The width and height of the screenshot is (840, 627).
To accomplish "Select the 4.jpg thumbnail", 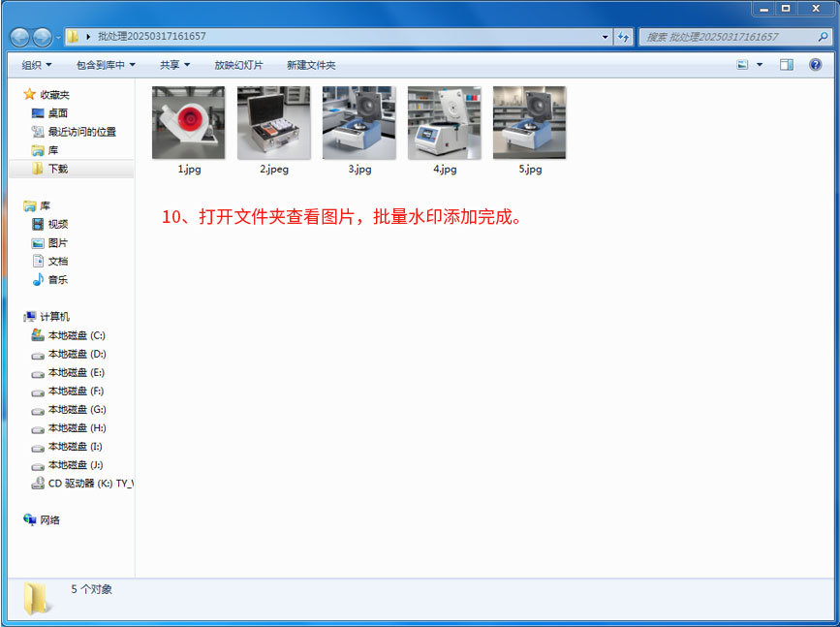I will pyautogui.click(x=444, y=123).
